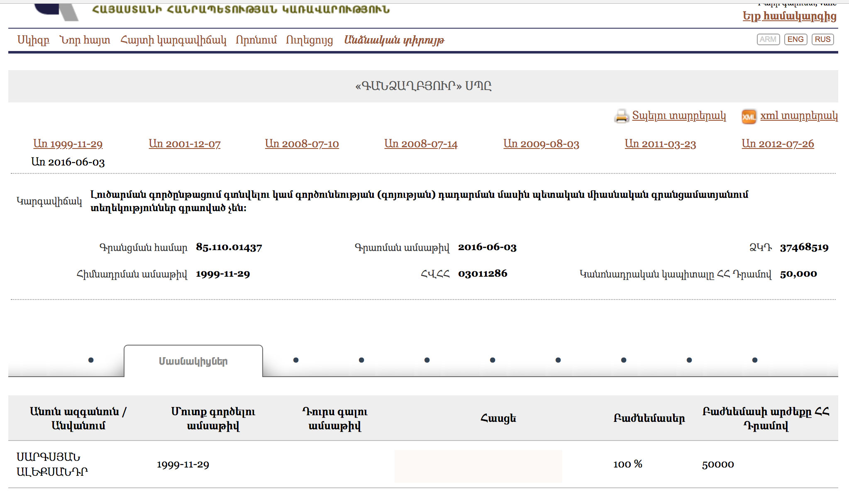The image size is (849, 504).
Task: Open record dated 2011-03-23
Action: [661, 144]
